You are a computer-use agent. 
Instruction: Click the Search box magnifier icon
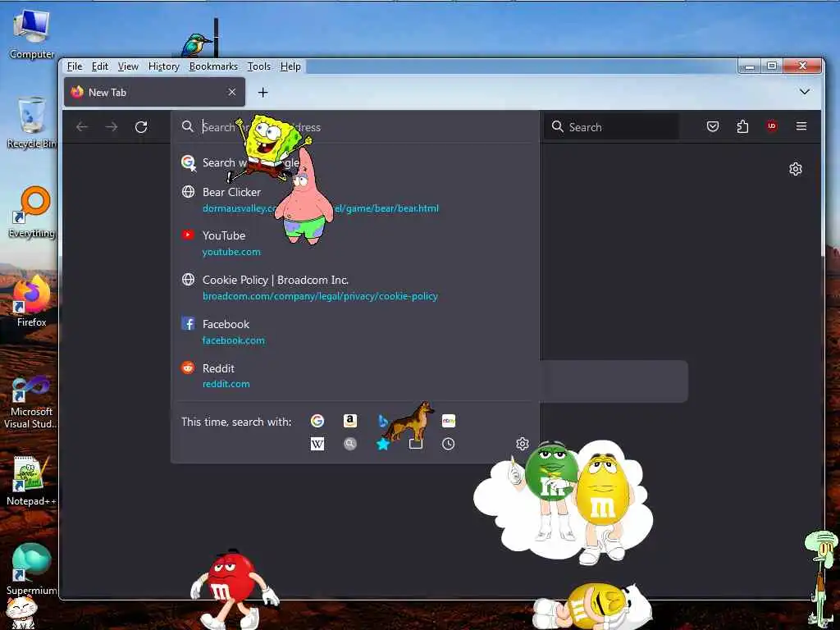tap(557, 126)
